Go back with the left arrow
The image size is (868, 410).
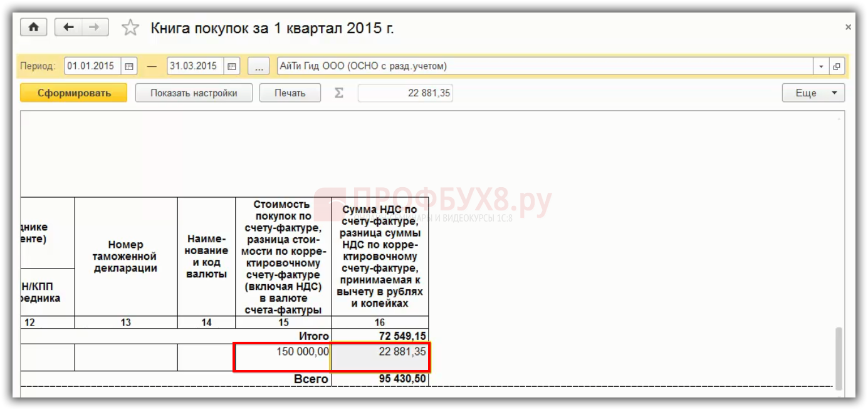[x=69, y=28]
